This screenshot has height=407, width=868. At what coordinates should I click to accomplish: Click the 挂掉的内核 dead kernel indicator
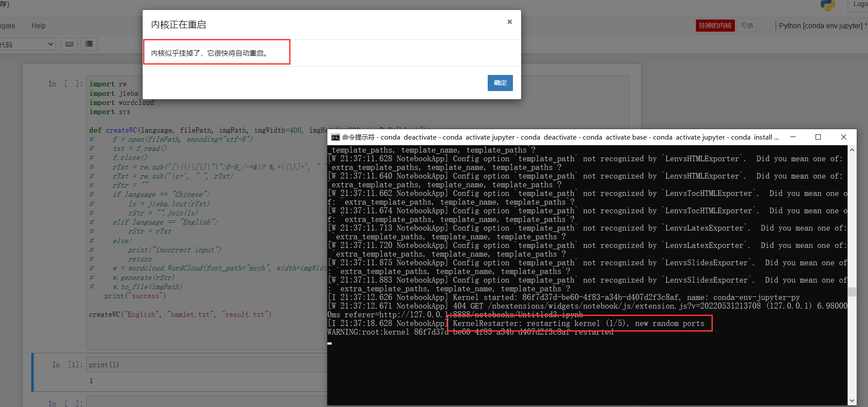(x=715, y=26)
